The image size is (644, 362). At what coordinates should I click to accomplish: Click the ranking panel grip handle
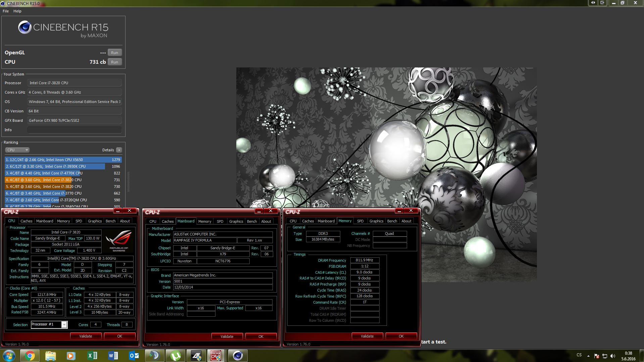(x=128, y=182)
